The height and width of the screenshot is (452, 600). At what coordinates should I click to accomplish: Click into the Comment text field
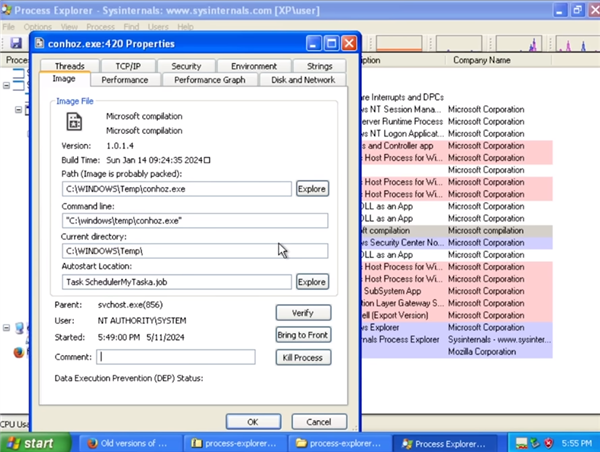click(177, 356)
